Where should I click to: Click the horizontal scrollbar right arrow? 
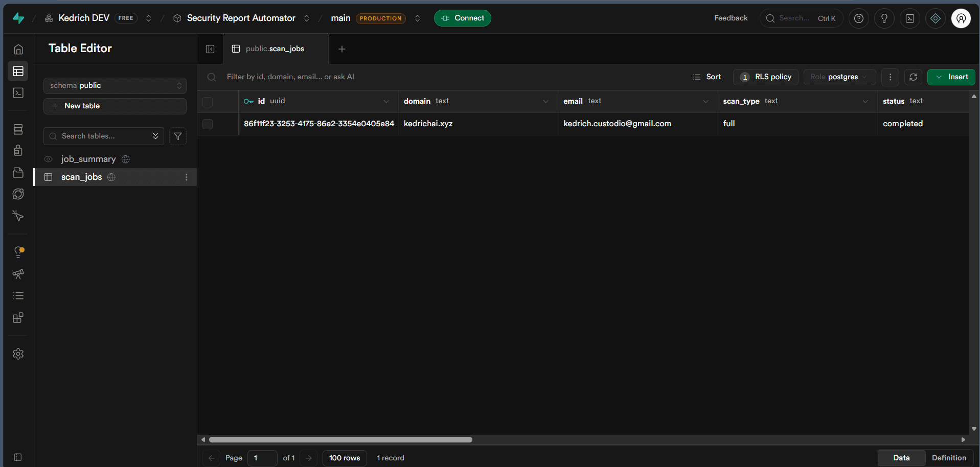tap(964, 440)
